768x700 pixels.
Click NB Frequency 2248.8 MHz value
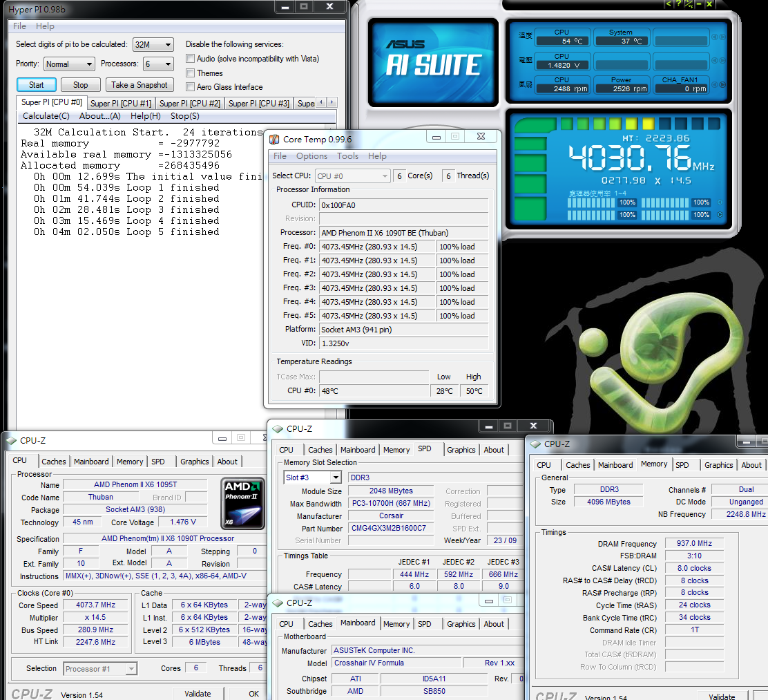[739, 514]
